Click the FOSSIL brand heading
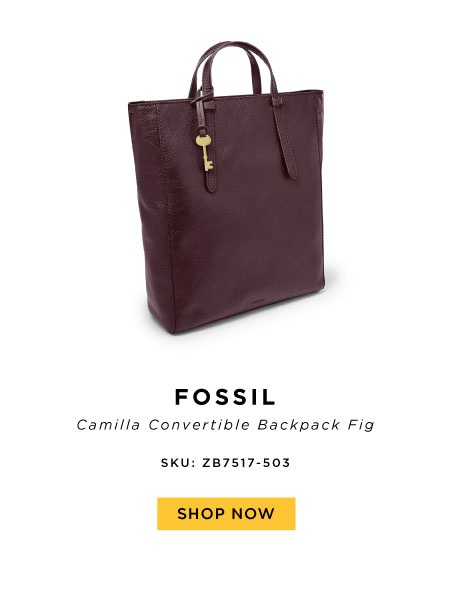Screen dimensions: 451x601 click(x=225, y=397)
